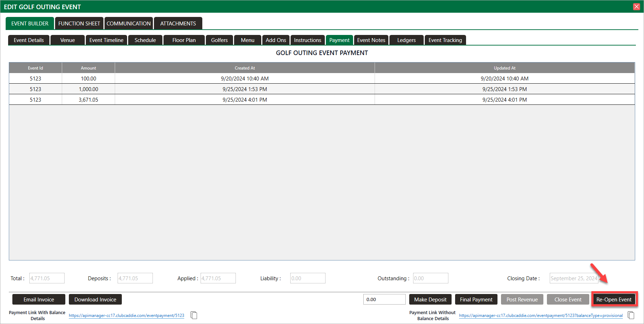Click the Outstanding field

(431, 278)
